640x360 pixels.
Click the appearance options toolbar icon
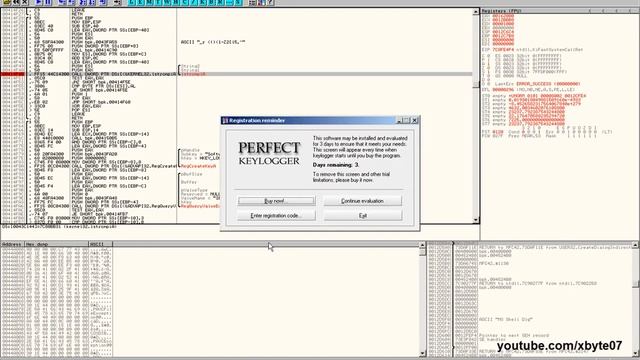(261, 2)
